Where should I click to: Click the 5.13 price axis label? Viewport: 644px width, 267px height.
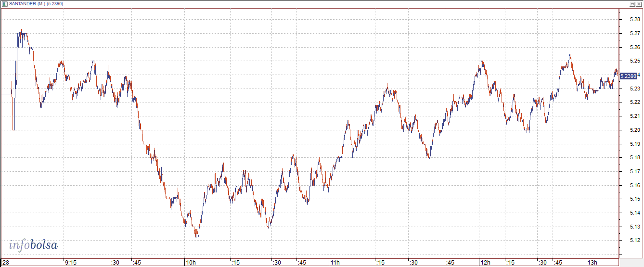point(634,227)
